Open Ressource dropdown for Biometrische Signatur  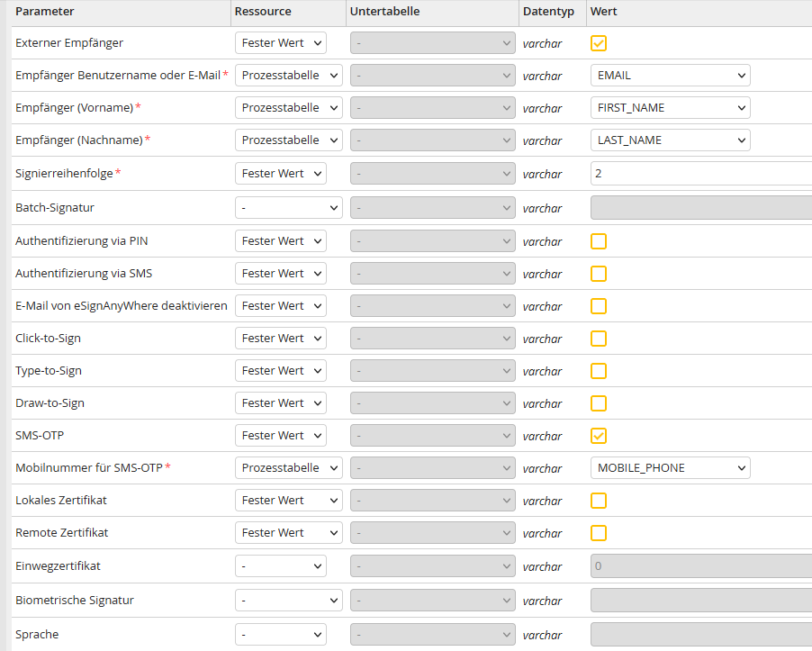(288, 601)
